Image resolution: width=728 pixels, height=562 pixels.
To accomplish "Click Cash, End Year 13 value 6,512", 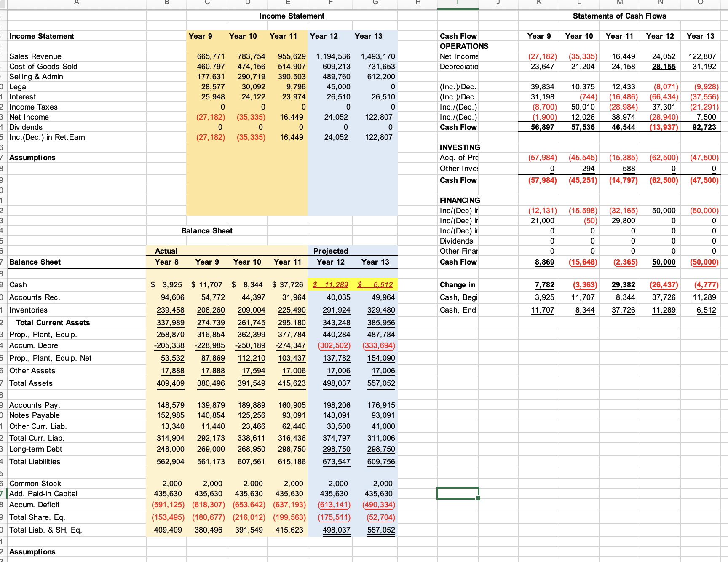I will point(706,310).
